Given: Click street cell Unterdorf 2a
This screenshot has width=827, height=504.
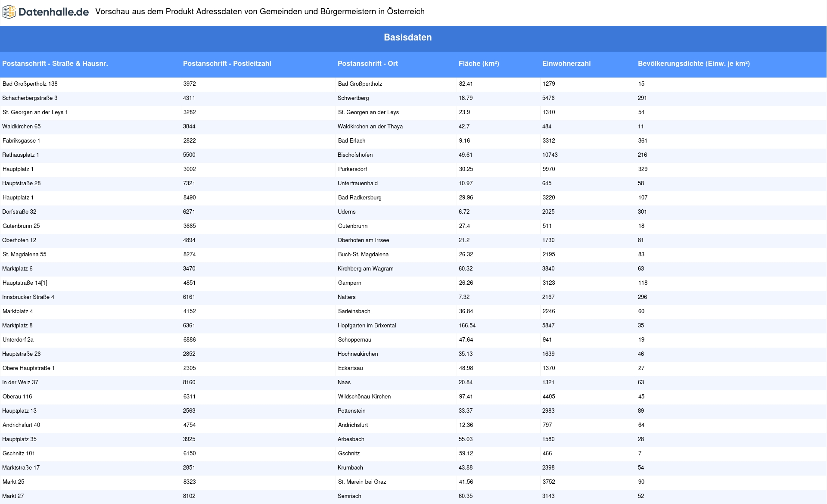Looking at the screenshot, I should [x=18, y=340].
